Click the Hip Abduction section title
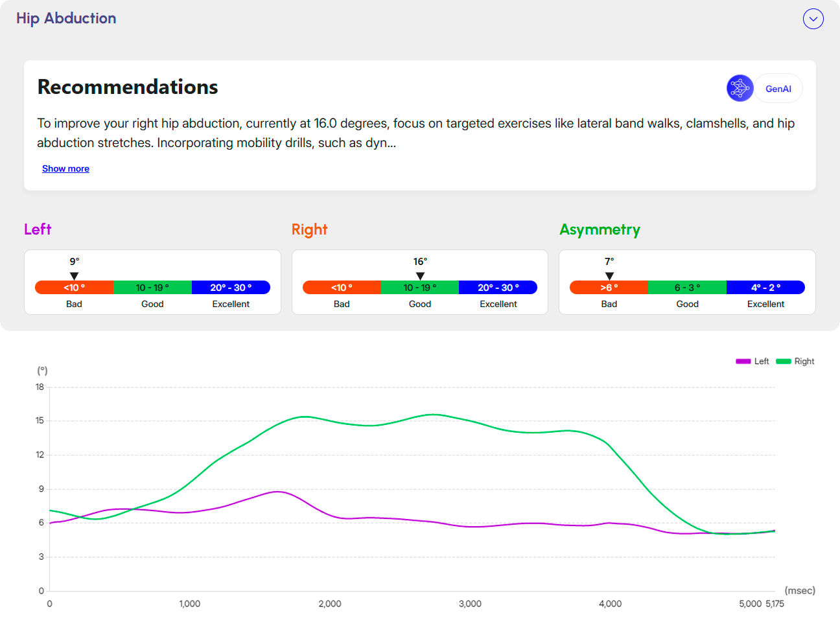840x644 pixels. tap(66, 18)
